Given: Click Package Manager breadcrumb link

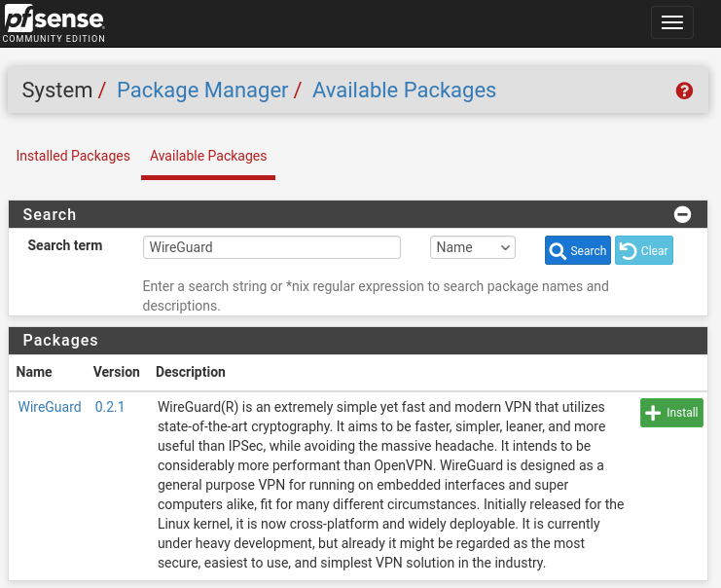Looking at the screenshot, I should pos(202,90).
